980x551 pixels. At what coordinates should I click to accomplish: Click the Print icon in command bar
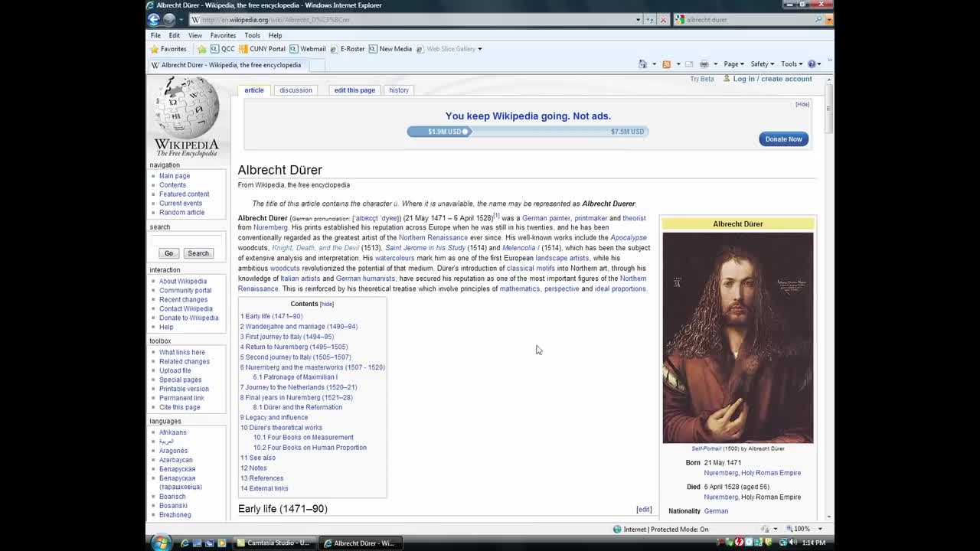[x=704, y=64]
